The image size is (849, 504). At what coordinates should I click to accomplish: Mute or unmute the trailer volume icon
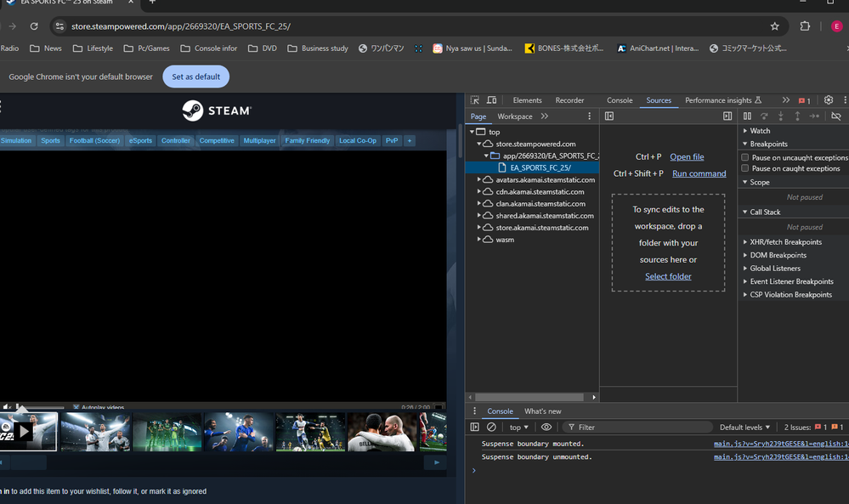click(7, 406)
